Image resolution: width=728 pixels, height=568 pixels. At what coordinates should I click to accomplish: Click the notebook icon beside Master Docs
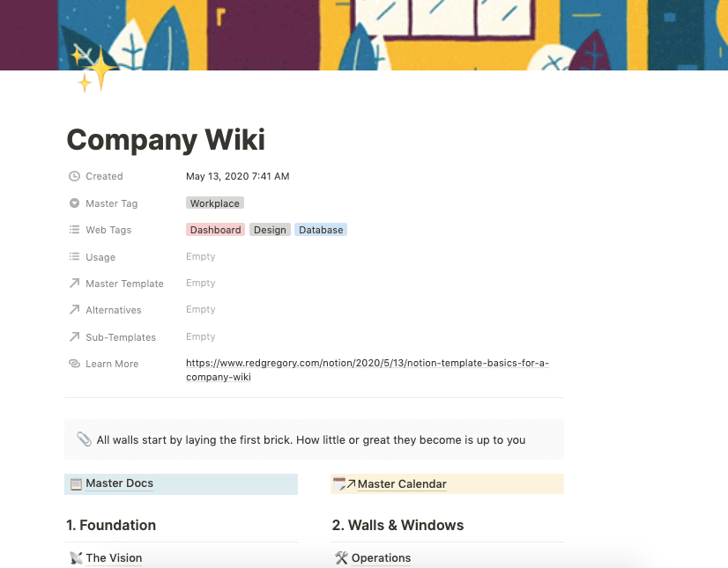tap(76, 483)
